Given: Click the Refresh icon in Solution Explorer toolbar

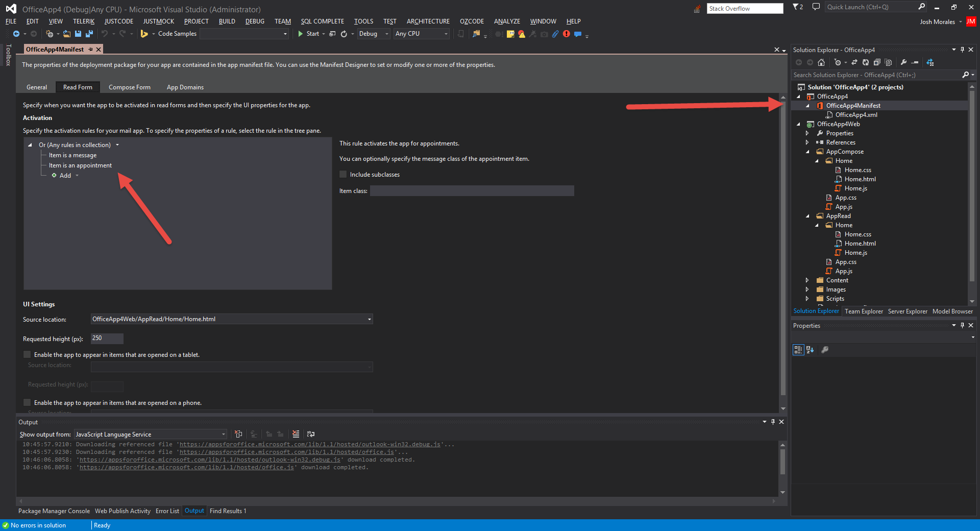Looking at the screenshot, I should [866, 62].
